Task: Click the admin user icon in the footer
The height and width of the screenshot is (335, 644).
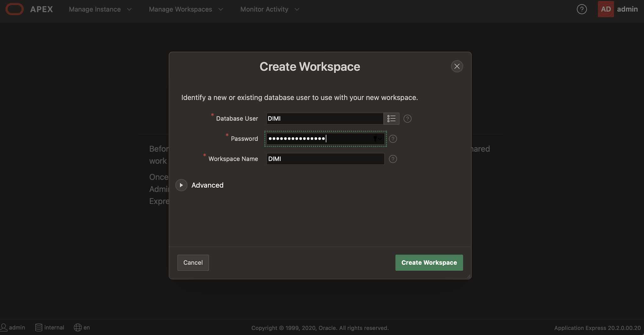Action: pos(5,327)
